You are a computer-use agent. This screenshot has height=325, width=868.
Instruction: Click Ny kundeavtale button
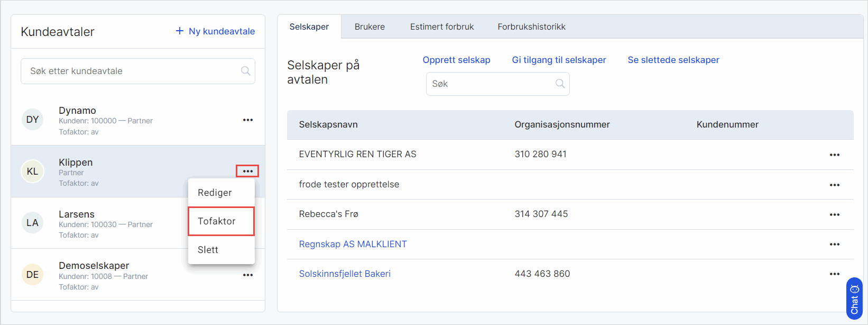(x=215, y=31)
